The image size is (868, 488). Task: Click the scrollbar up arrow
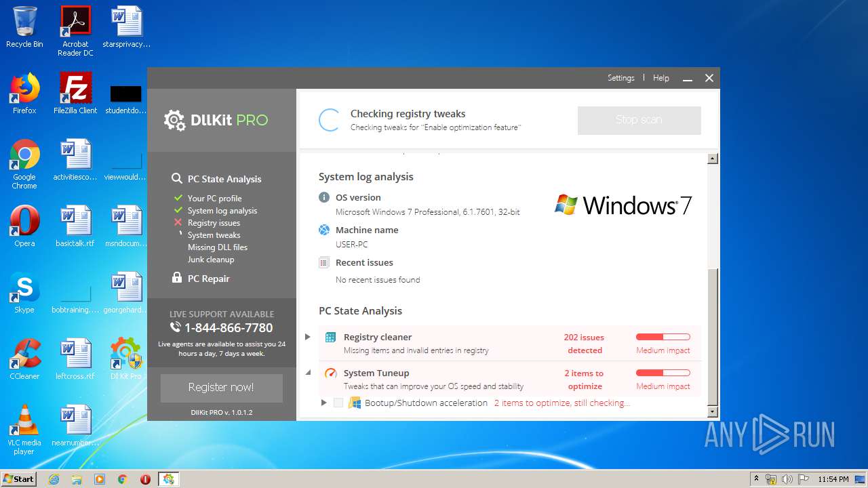(x=713, y=159)
